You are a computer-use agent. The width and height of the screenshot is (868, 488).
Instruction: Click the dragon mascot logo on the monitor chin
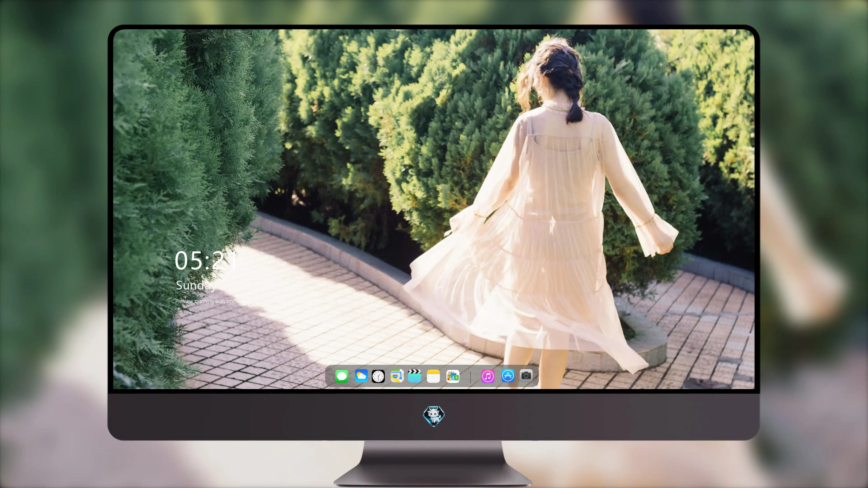click(x=434, y=416)
